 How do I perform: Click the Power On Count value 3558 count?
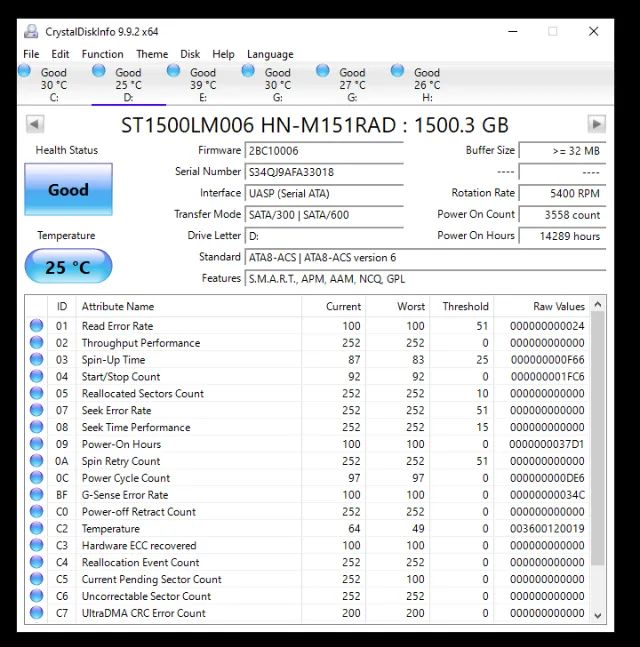pos(562,215)
